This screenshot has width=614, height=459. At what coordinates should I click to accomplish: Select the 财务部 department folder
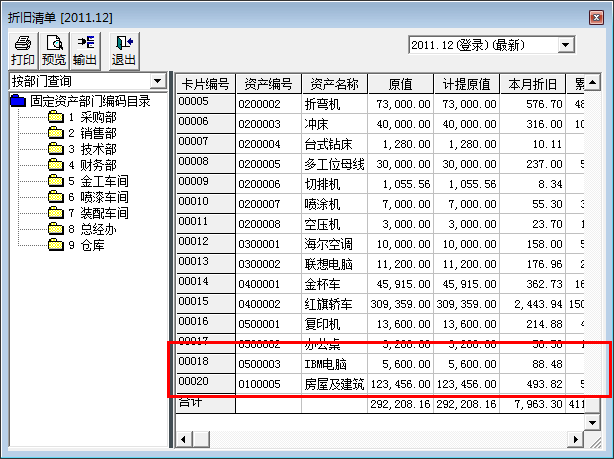(x=82, y=165)
